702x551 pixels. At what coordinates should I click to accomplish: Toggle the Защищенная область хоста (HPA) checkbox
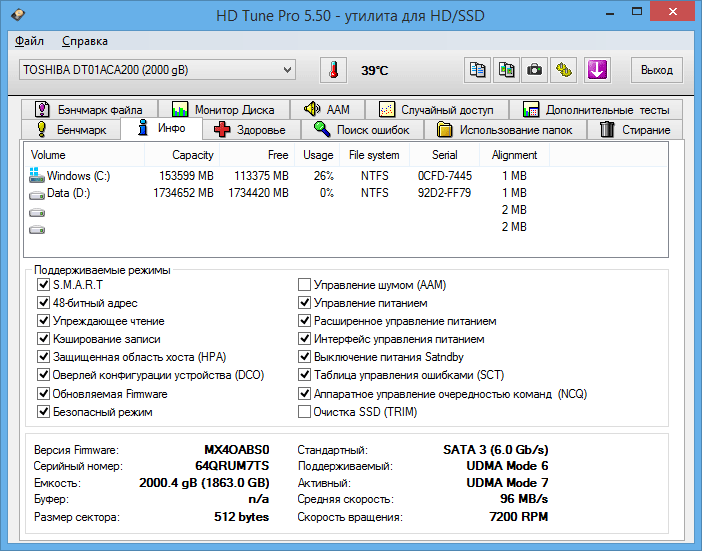43,357
